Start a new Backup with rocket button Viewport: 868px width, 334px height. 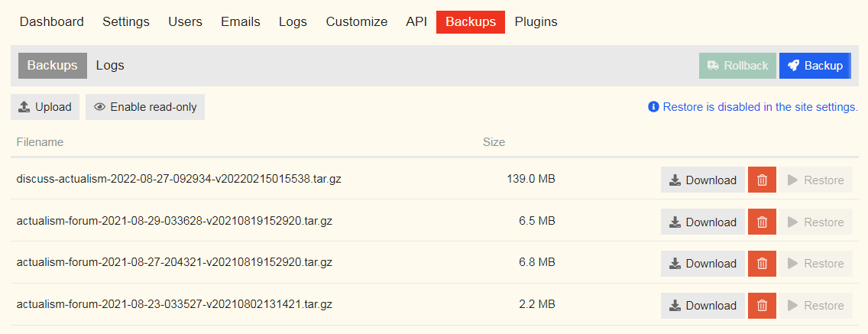click(x=815, y=66)
